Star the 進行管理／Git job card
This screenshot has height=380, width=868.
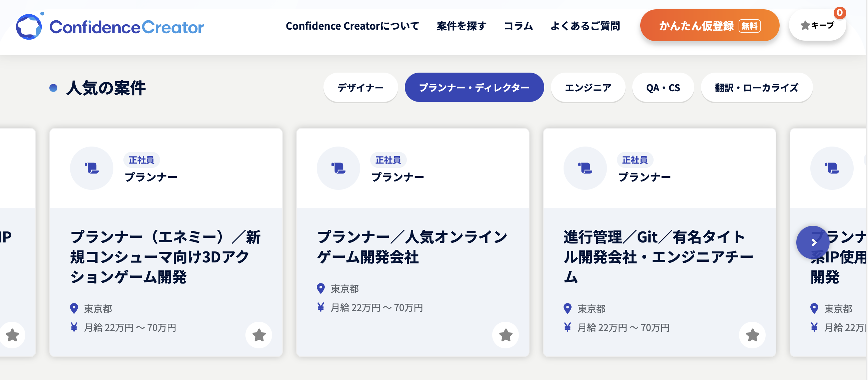point(752,335)
